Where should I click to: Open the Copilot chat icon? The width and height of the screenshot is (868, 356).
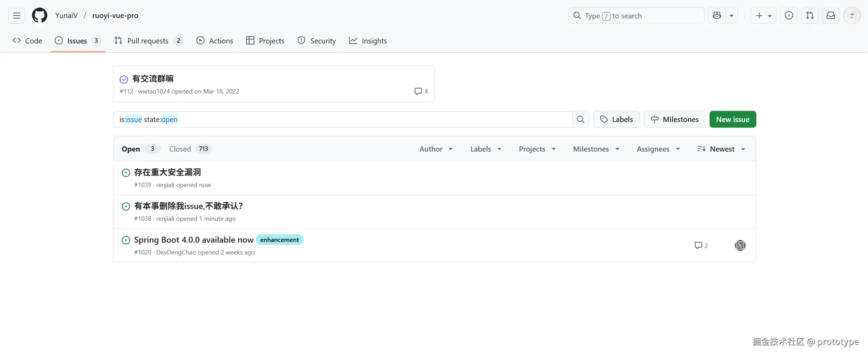pyautogui.click(x=717, y=16)
